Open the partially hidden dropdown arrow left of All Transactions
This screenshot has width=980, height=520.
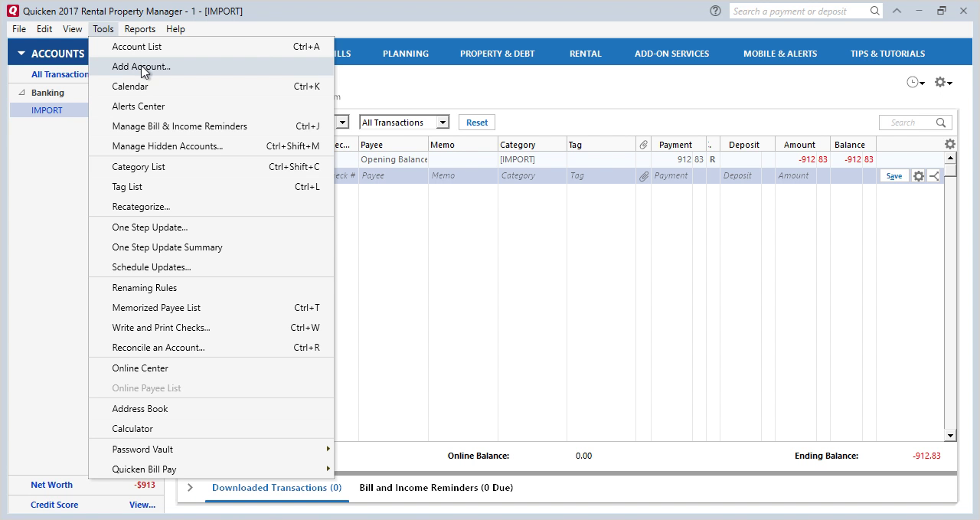click(x=342, y=123)
